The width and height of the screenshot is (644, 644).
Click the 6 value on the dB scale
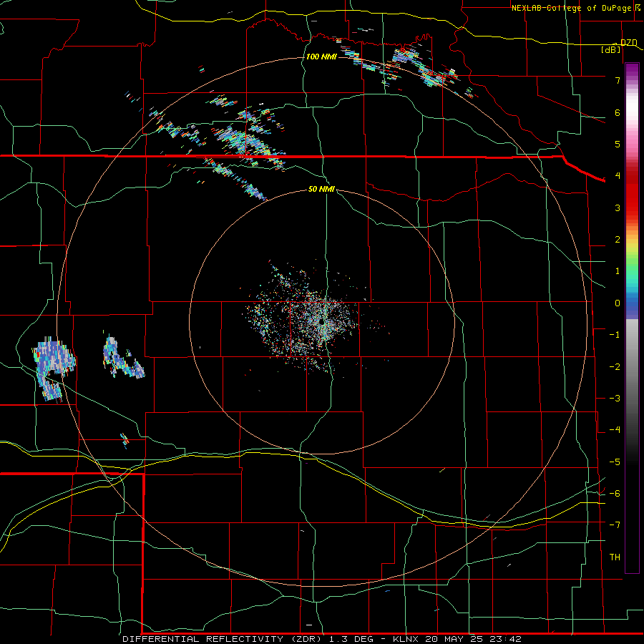618,112
